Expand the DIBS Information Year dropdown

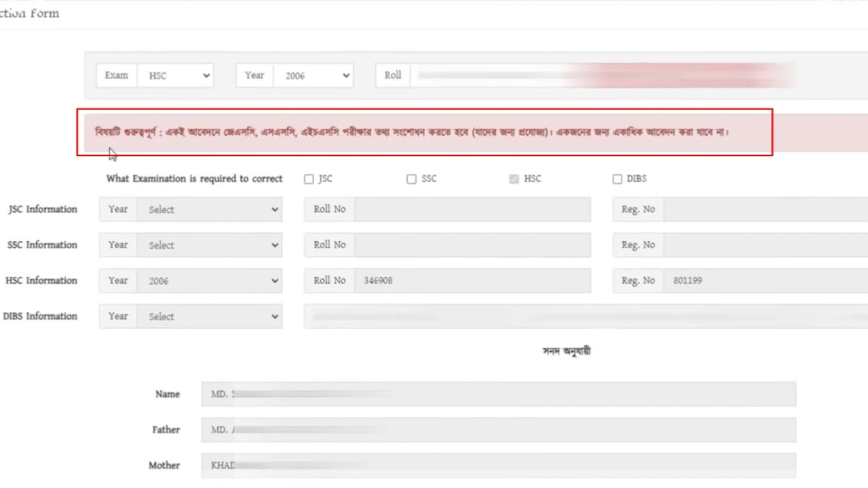209,317
